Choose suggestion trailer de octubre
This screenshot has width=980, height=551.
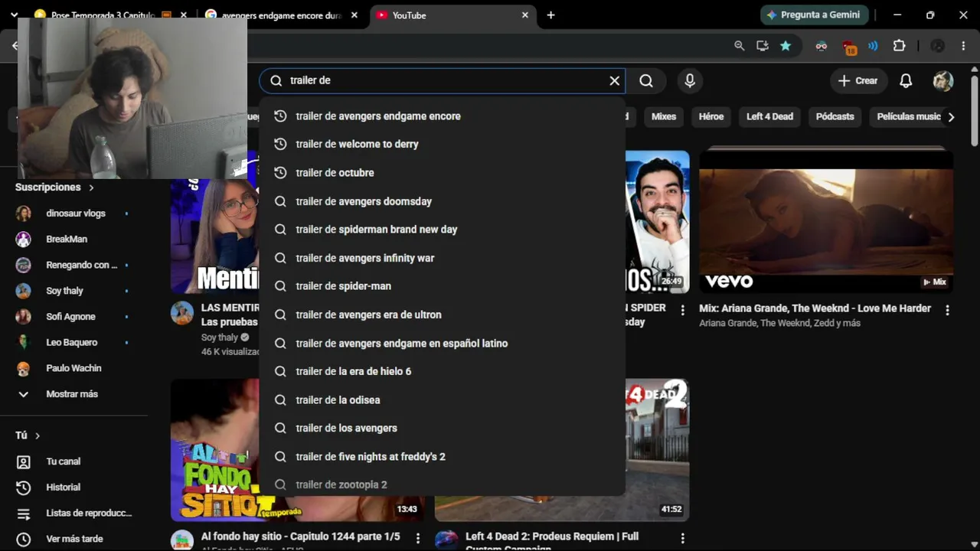click(443, 173)
